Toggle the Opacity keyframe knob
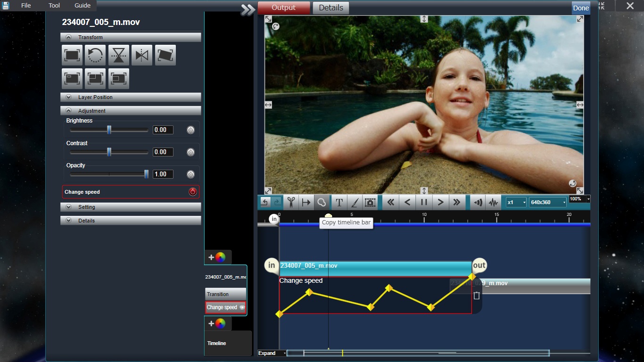644x362 pixels. coord(190,174)
